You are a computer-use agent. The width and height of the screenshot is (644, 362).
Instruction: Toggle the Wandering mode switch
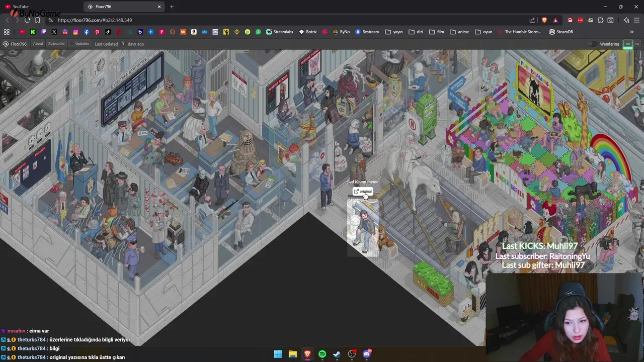(x=592, y=44)
